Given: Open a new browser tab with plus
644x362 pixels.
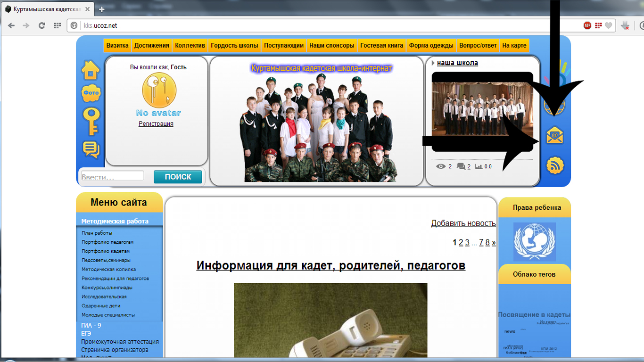Looking at the screenshot, I should 101,9.
